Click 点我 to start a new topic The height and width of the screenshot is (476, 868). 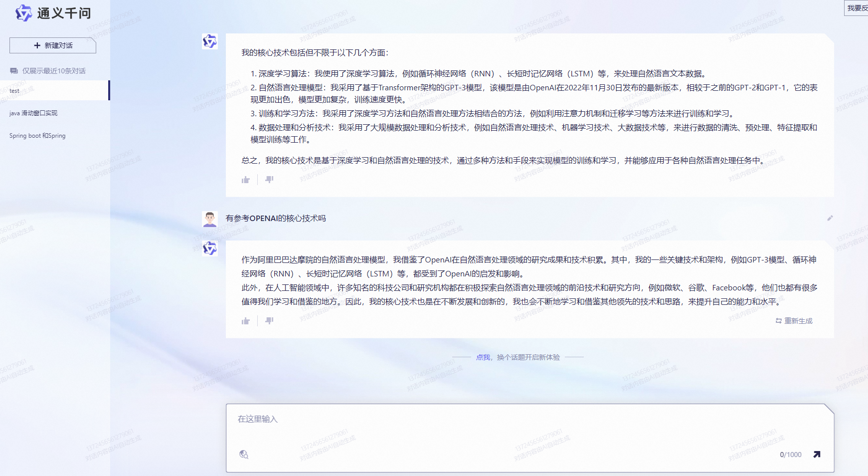483,357
